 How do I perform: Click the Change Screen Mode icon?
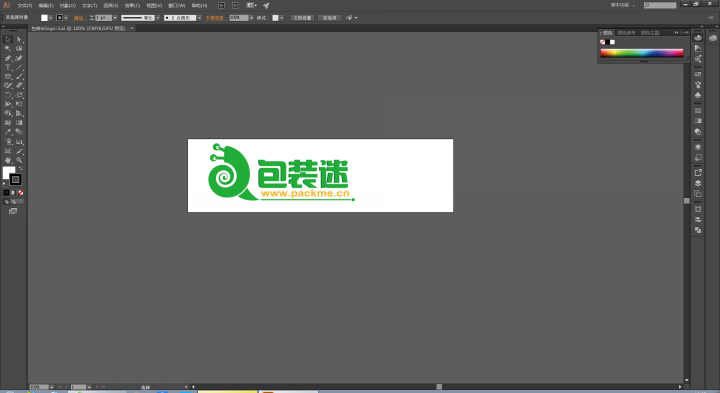13,211
